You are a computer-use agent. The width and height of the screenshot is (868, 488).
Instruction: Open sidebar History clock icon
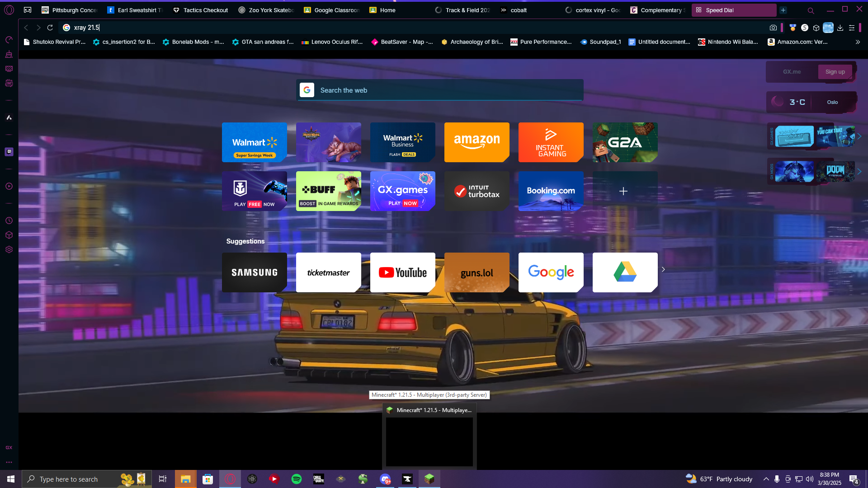9,221
